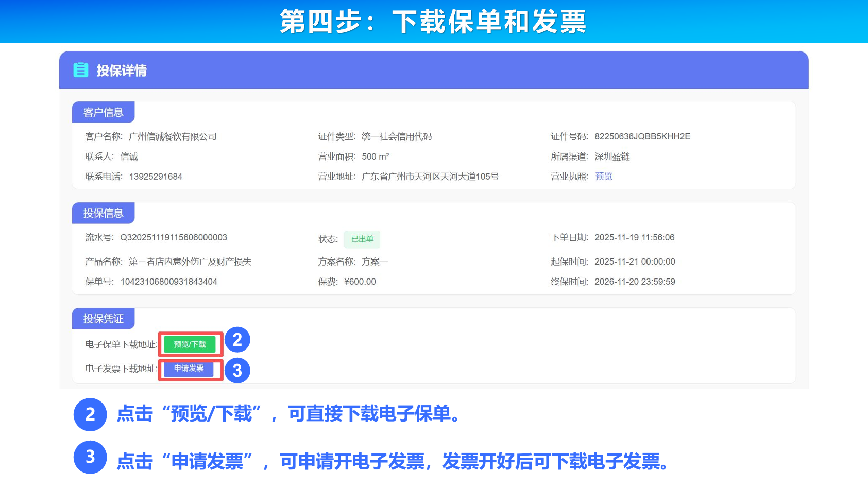Select the 投保凭证 section tab
868x489 pixels.
coord(103,319)
